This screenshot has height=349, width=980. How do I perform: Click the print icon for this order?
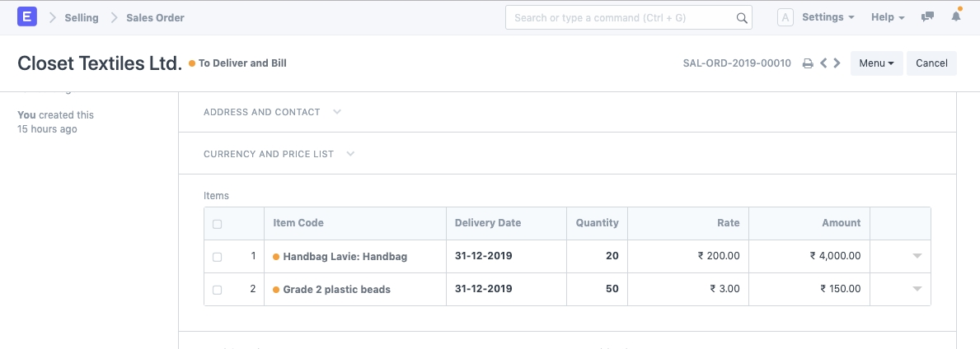point(808,63)
